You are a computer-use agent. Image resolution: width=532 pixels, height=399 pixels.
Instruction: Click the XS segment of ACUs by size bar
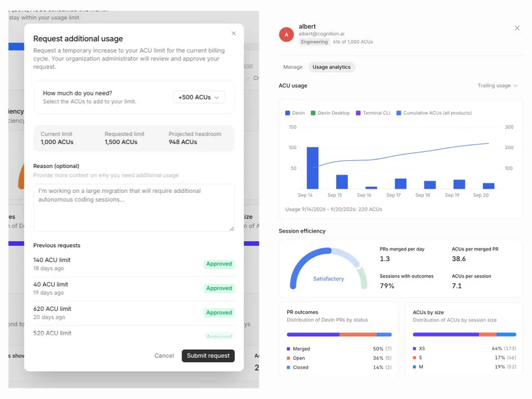click(x=446, y=335)
